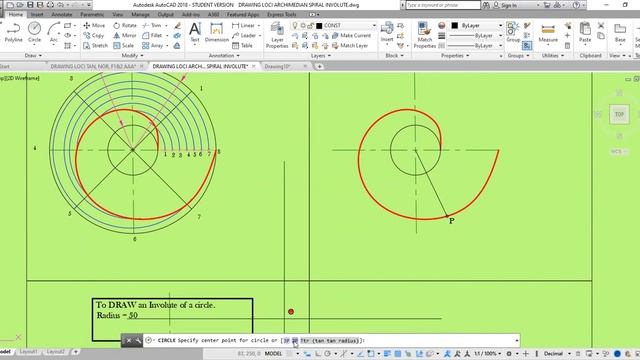Expand the Modify panel
The height and width of the screenshot is (360, 640).
click(x=133, y=56)
